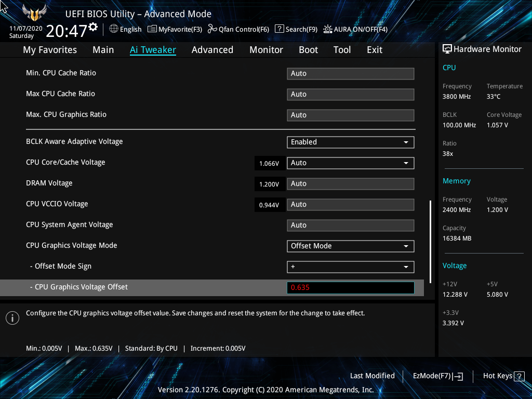This screenshot has width=532, height=399.
Task: Open MyFavorite(F3) menu
Action: (175, 29)
